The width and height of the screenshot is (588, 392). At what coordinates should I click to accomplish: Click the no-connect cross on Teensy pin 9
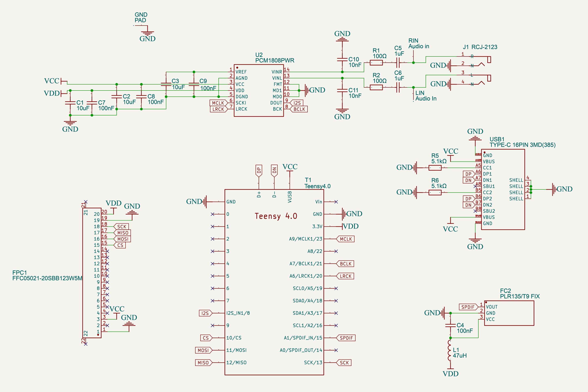[212, 325]
